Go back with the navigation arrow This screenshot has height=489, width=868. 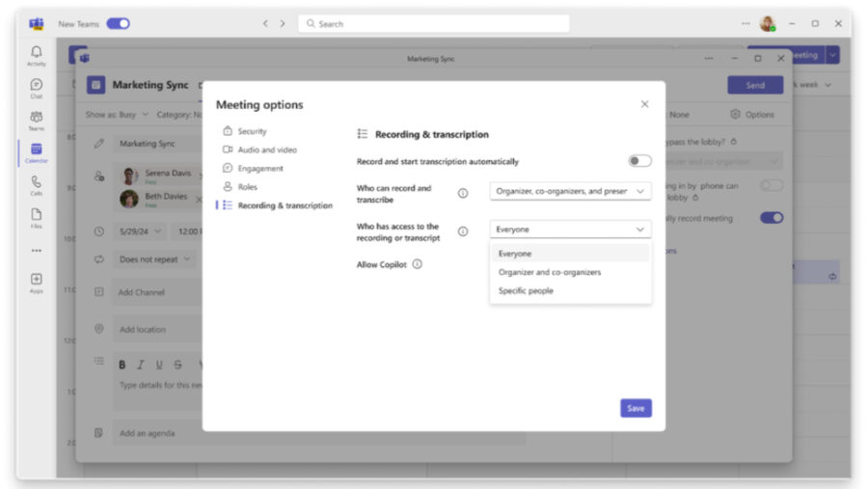(x=266, y=24)
